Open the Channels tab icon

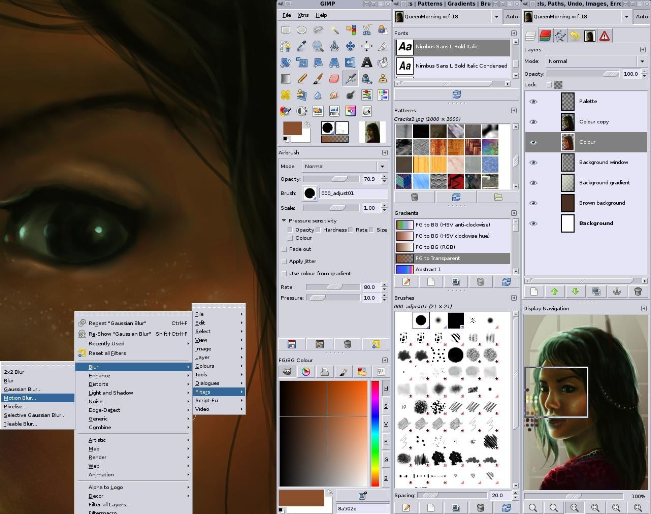pyautogui.click(x=545, y=36)
